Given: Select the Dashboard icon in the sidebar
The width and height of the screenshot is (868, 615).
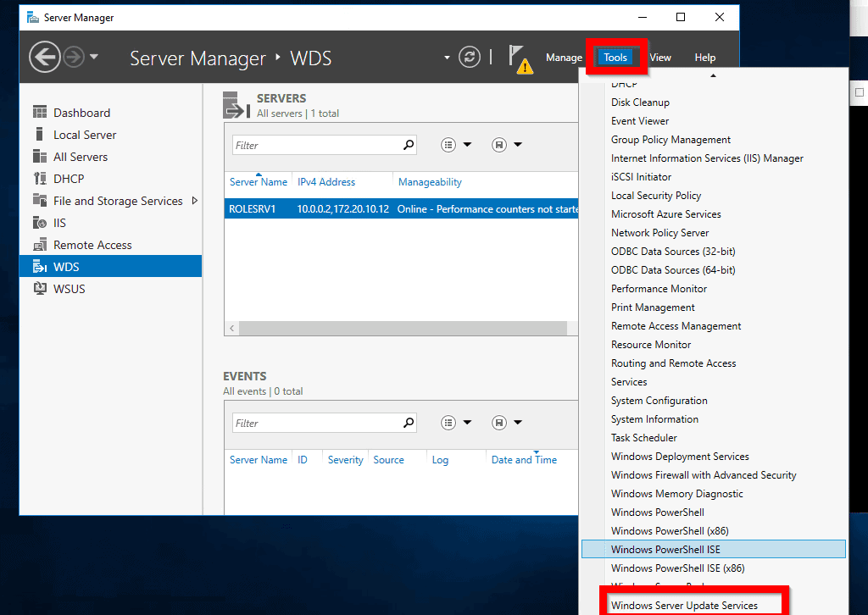Looking at the screenshot, I should click(x=40, y=113).
